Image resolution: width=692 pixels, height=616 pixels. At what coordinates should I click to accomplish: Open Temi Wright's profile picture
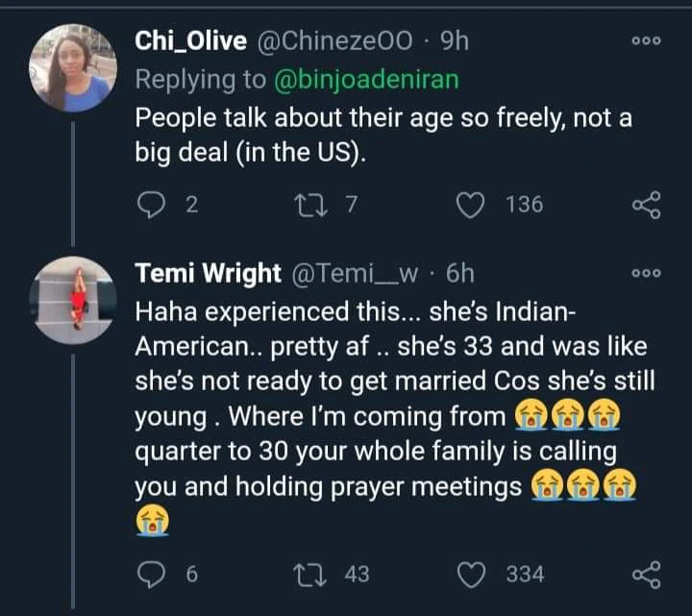(73, 300)
